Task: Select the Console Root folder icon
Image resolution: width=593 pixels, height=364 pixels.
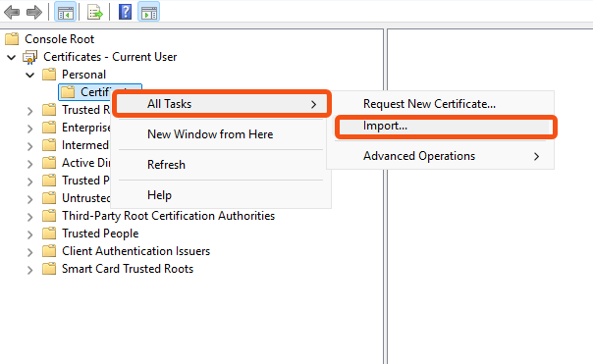Action: [x=12, y=39]
